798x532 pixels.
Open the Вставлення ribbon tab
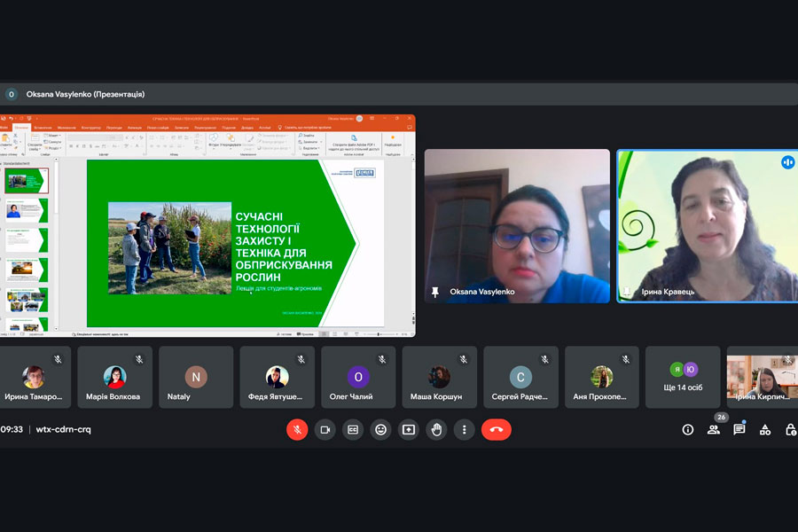point(43,128)
